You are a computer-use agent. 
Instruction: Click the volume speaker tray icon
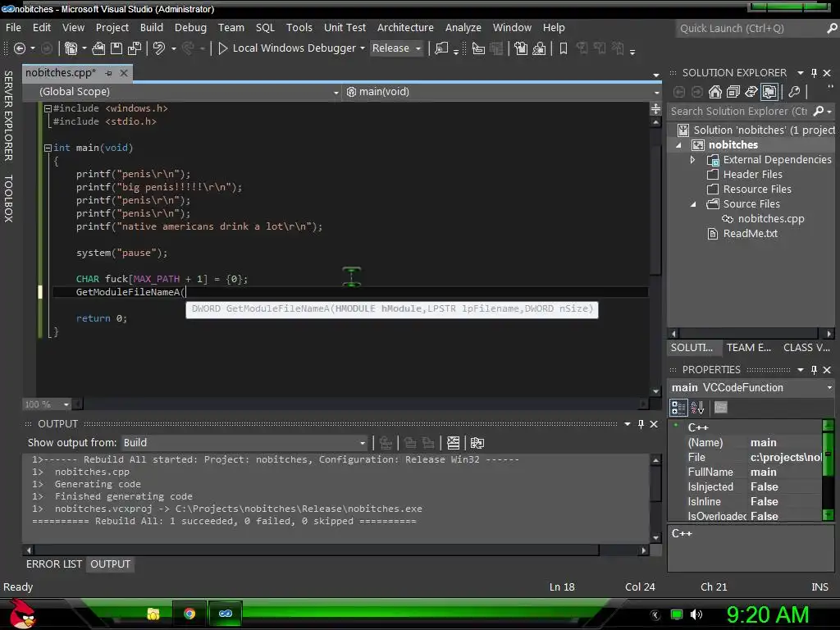(696, 614)
